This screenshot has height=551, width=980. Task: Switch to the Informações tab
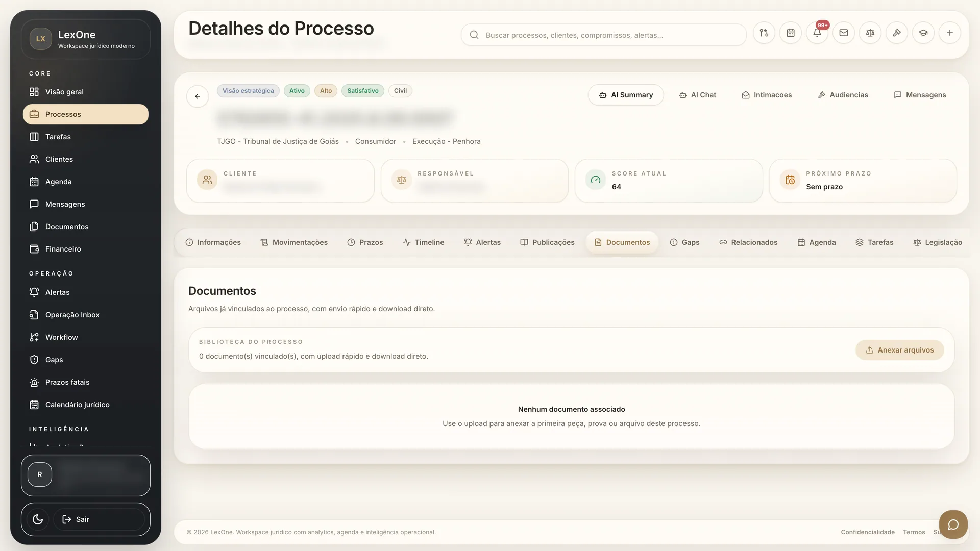pos(213,242)
